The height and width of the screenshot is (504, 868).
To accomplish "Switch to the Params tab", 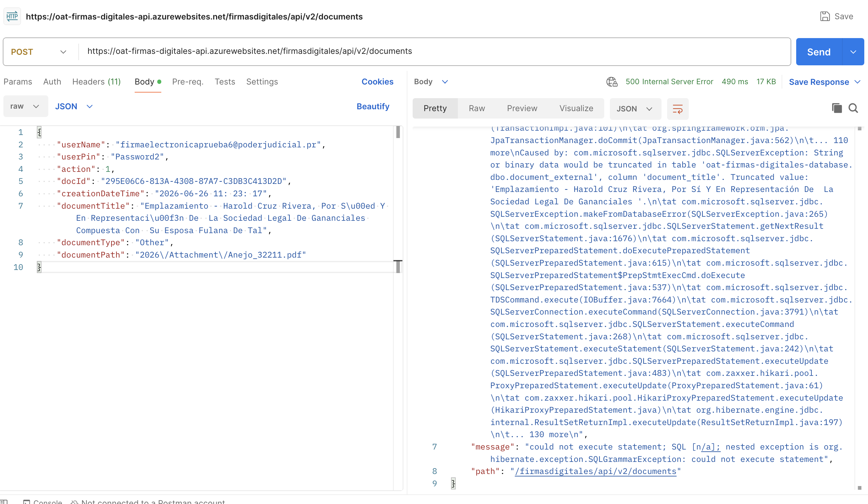I will 18,82.
